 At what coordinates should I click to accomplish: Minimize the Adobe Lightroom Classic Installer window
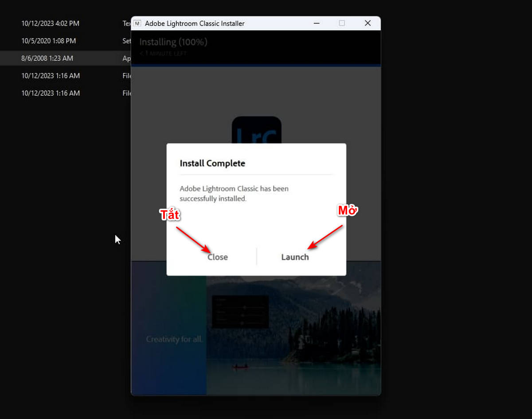coord(317,23)
